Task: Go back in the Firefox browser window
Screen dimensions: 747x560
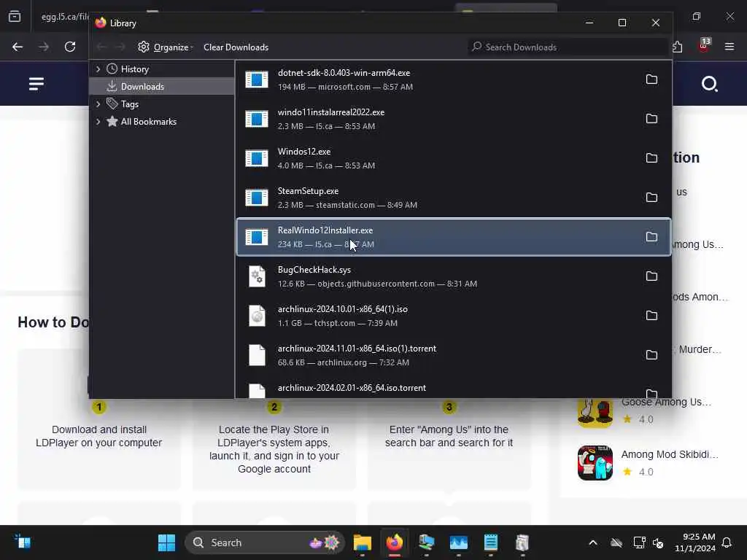Action: click(x=18, y=47)
